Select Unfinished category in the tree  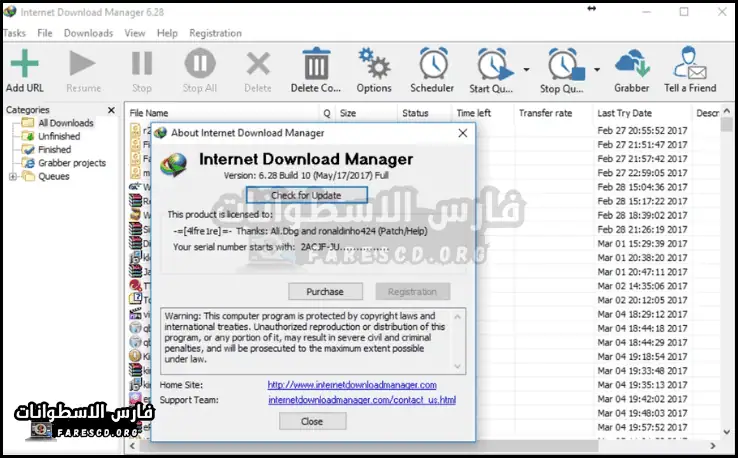[59, 136]
